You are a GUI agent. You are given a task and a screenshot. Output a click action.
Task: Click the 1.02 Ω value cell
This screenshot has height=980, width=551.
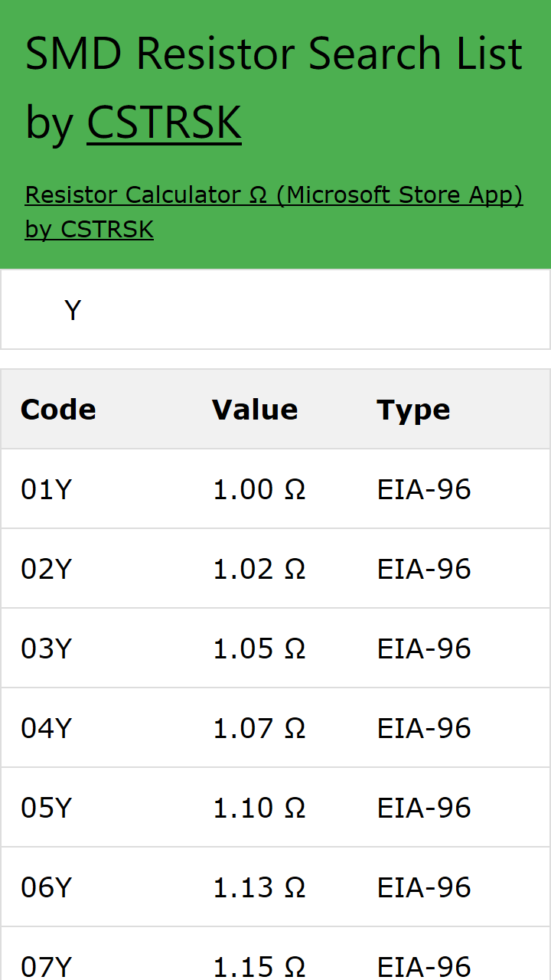(259, 569)
